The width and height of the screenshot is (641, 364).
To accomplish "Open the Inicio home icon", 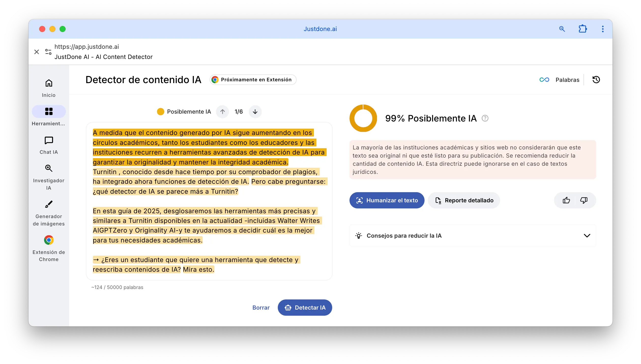I will click(x=49, y=83).
